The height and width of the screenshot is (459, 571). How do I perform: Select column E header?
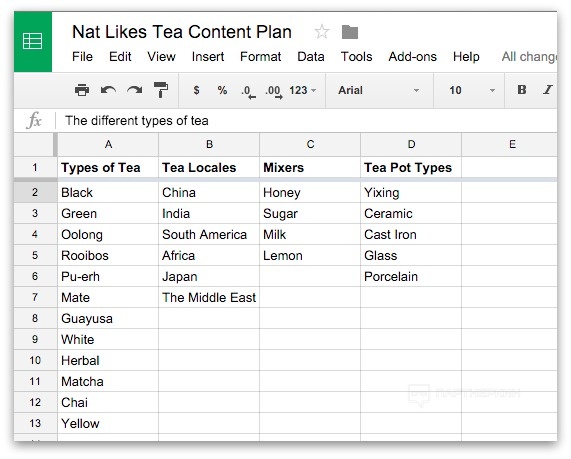(x=509, y=145)
